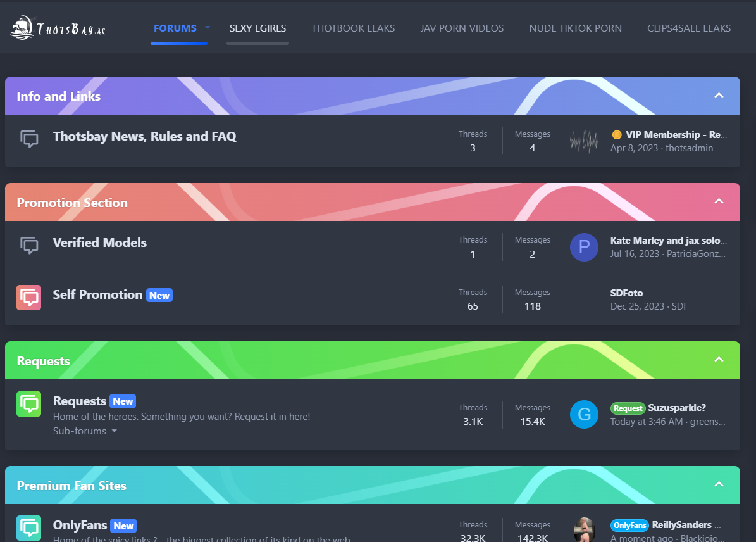The image size is (756, 542).
Task: Open the Suzusparkle? request thread
Action: coord(677,408)
